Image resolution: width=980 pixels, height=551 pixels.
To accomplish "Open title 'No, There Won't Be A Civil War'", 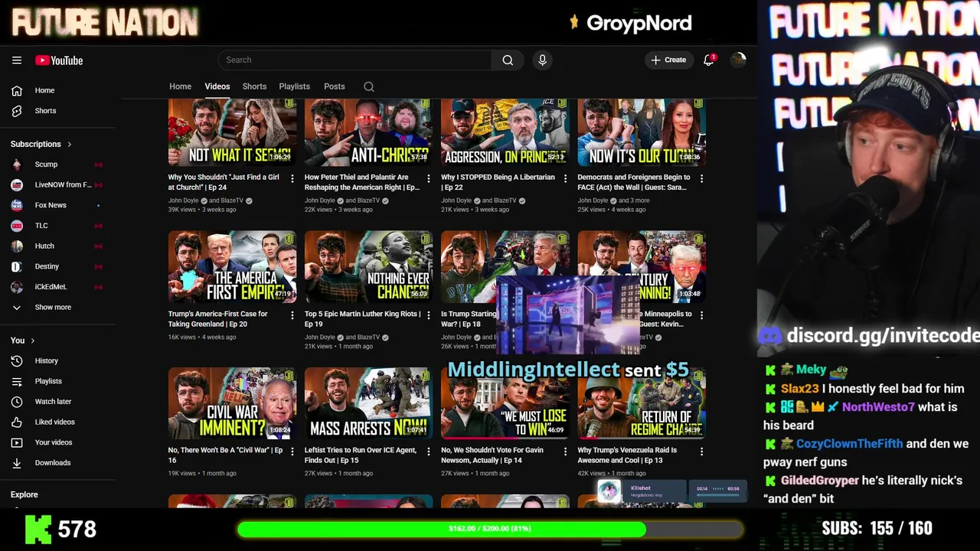I will pos(225,455).
